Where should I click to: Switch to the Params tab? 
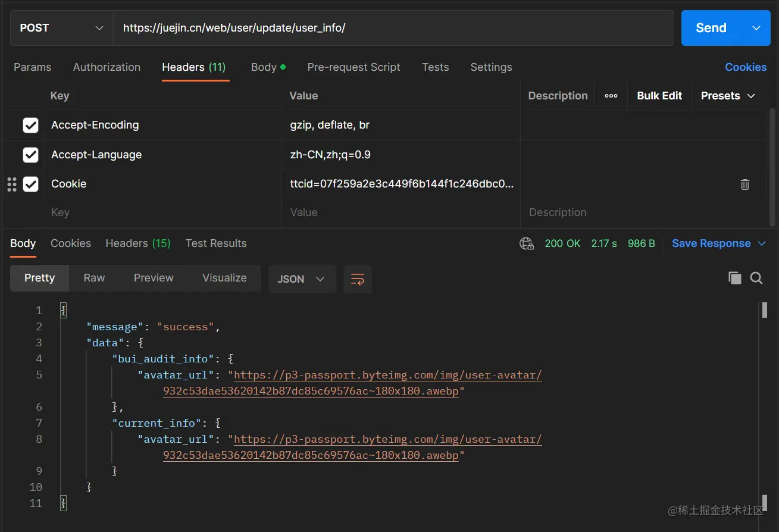tap(32, 67)
